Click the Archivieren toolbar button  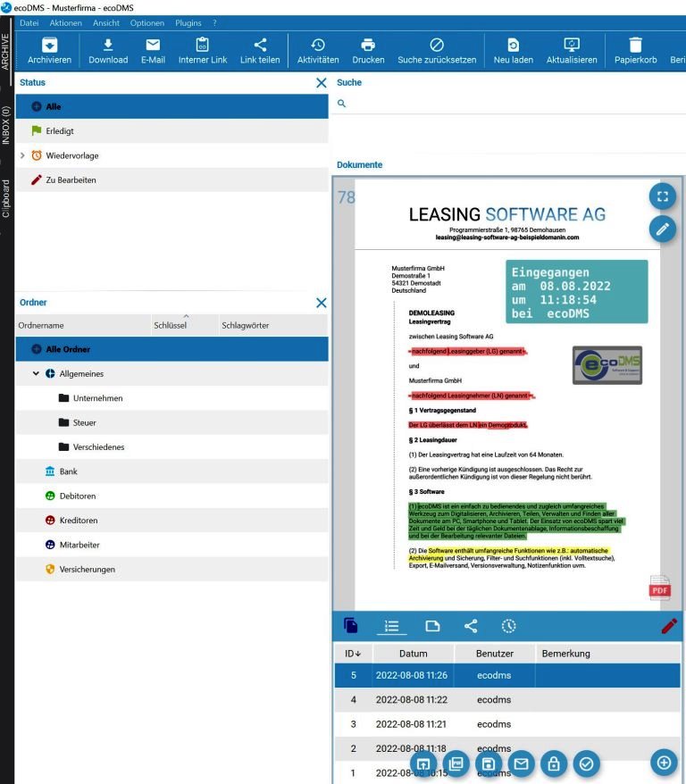click(49, 51)
